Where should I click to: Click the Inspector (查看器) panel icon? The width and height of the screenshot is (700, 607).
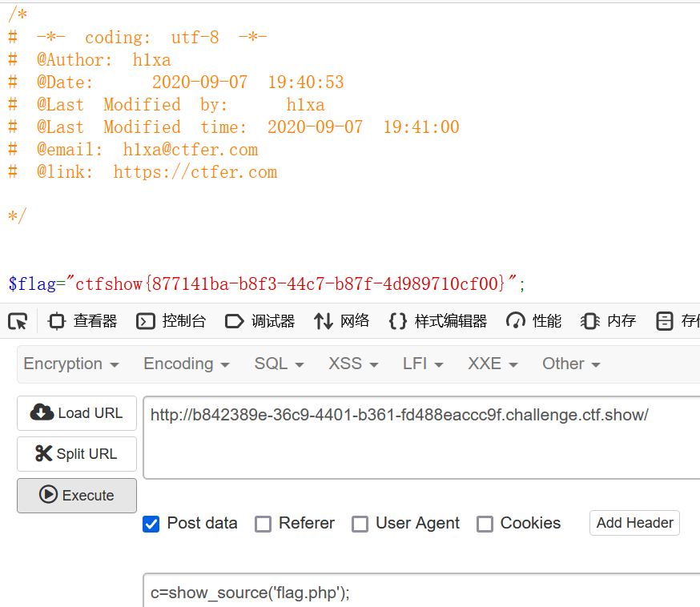57,321
